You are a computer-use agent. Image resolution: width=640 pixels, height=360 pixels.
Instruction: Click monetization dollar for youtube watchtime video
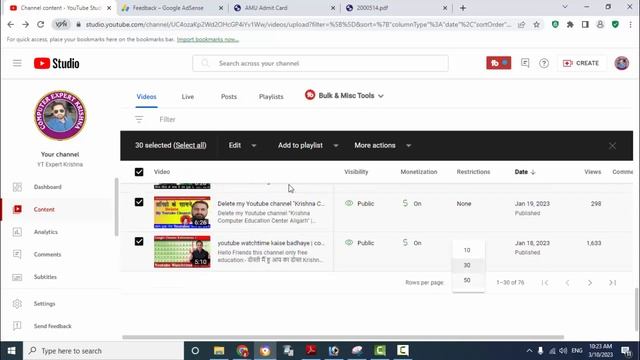[x=405, y=242]
